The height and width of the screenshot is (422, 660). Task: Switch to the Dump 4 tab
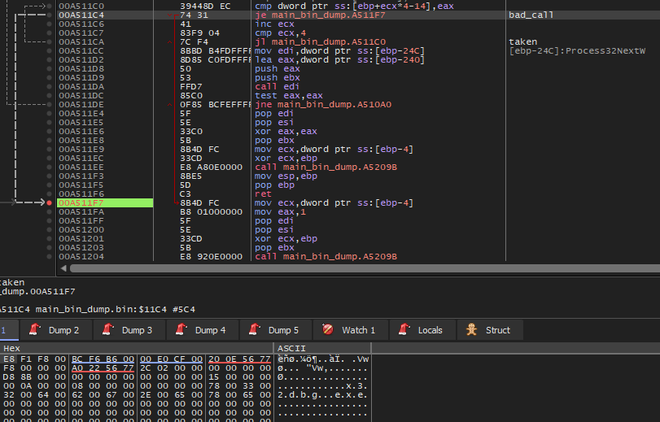[202, 330]
